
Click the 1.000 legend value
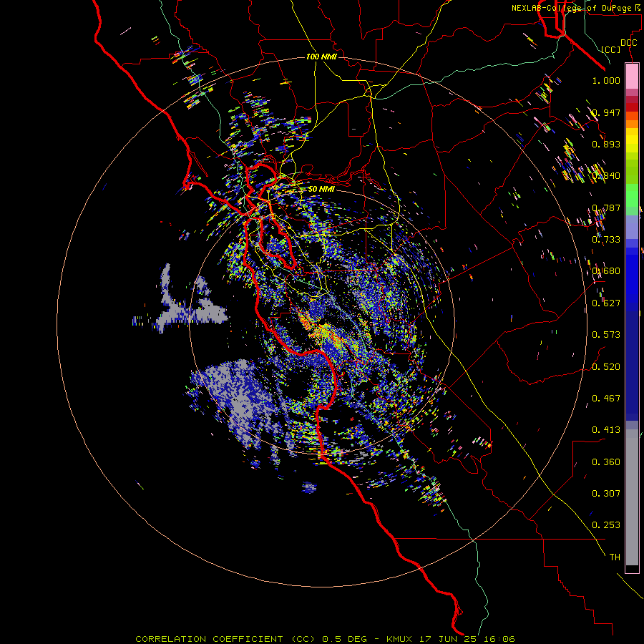coord(606,80)
